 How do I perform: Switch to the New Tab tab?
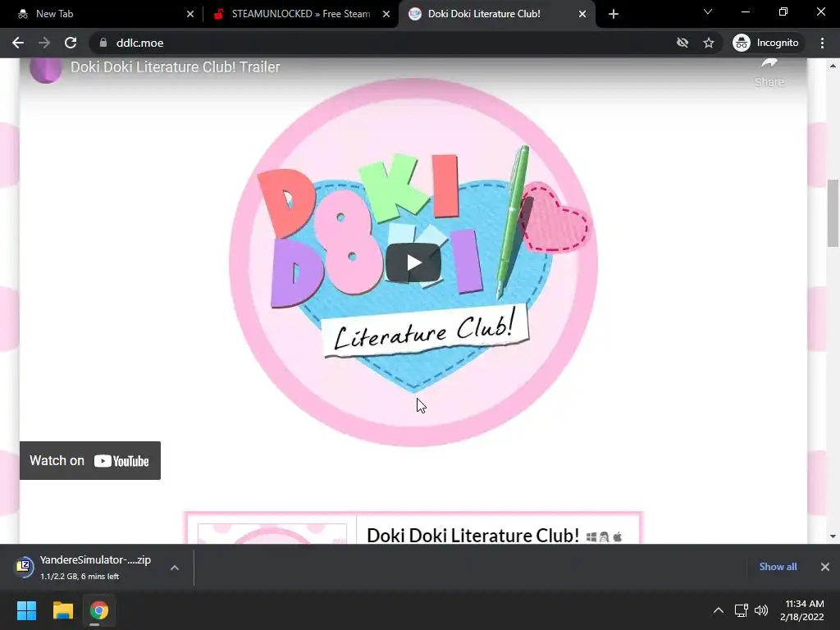pos(102,14)
